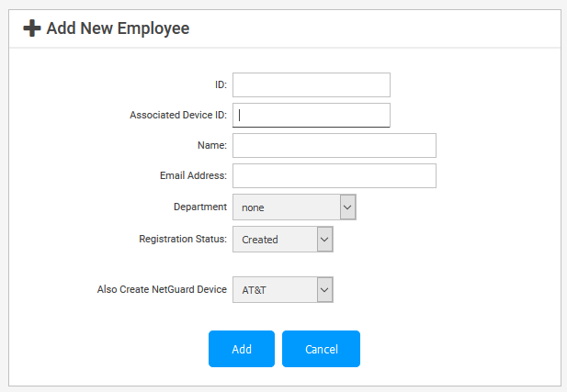Click the Add New Employee heading text
Image resolution: width=567 pixels, height=392 pixels.
118,28
